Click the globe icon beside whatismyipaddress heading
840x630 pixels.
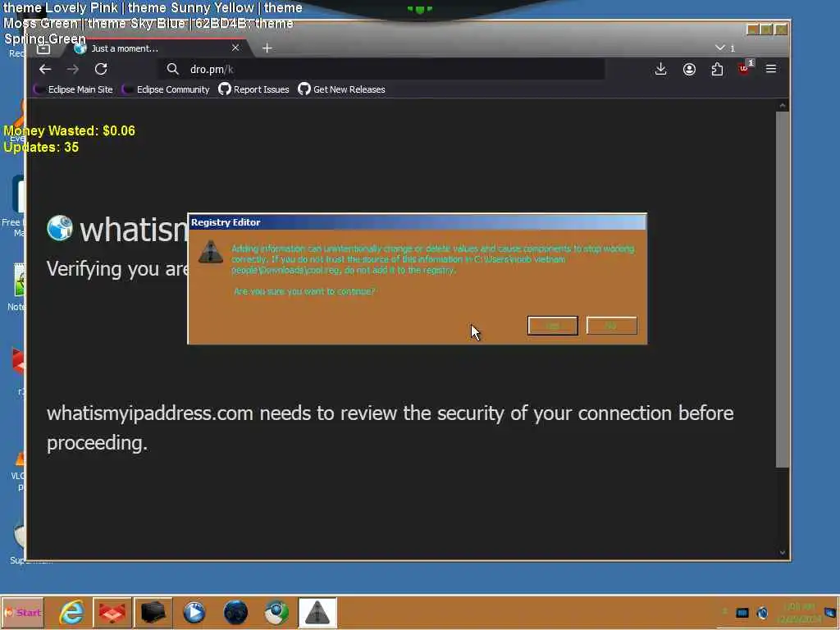(x=59, y=228)
